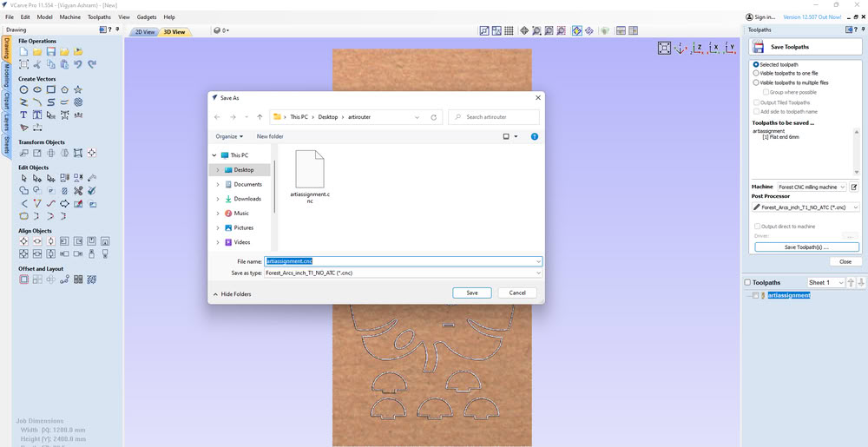This screenshot has width=868, height=447.
Task: Select the Draw Circle tool
Action: 23,89
